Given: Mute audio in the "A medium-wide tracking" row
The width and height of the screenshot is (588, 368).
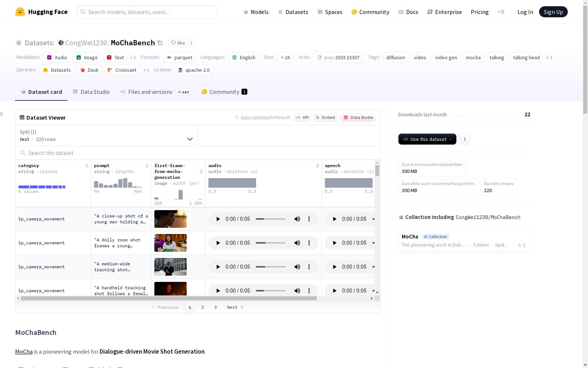Looking at the screenshot, I should click(297, 267).
